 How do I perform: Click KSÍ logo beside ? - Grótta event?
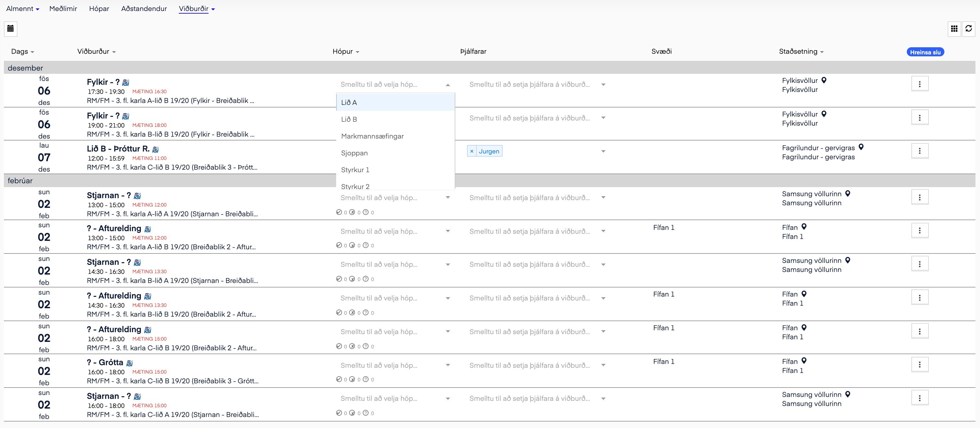129,363
